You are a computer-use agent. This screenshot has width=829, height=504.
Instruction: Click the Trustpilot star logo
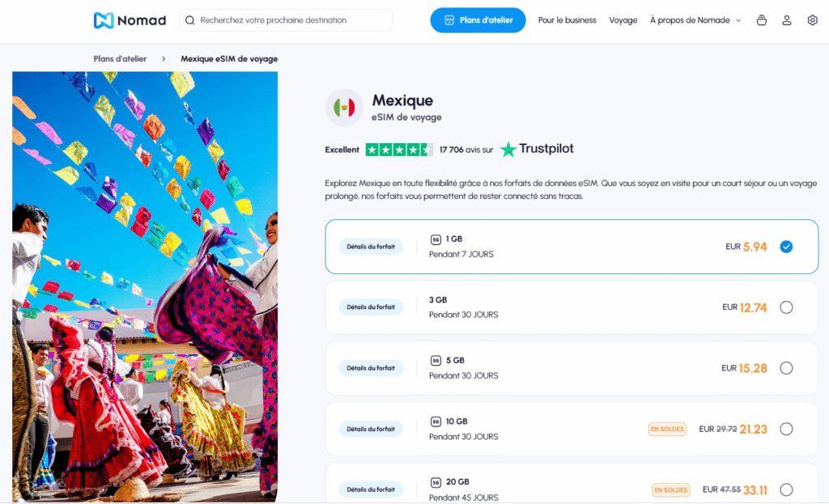pos(508,150)
